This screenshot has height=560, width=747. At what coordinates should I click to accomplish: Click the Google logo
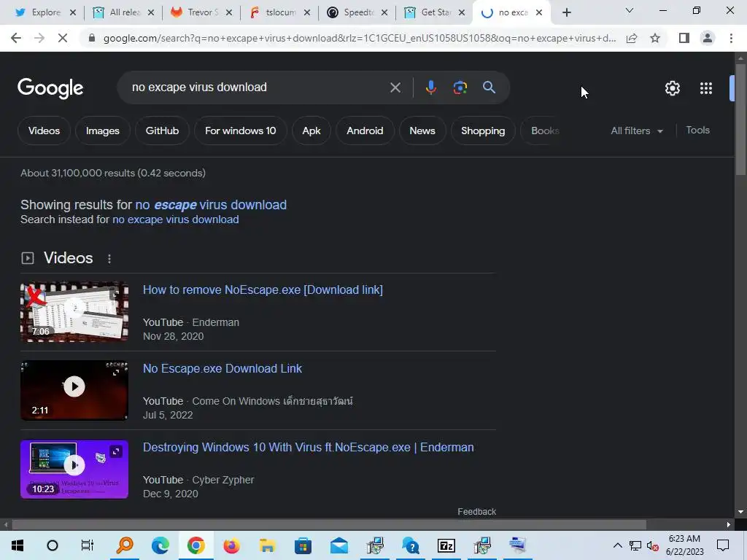coord(50,88)
